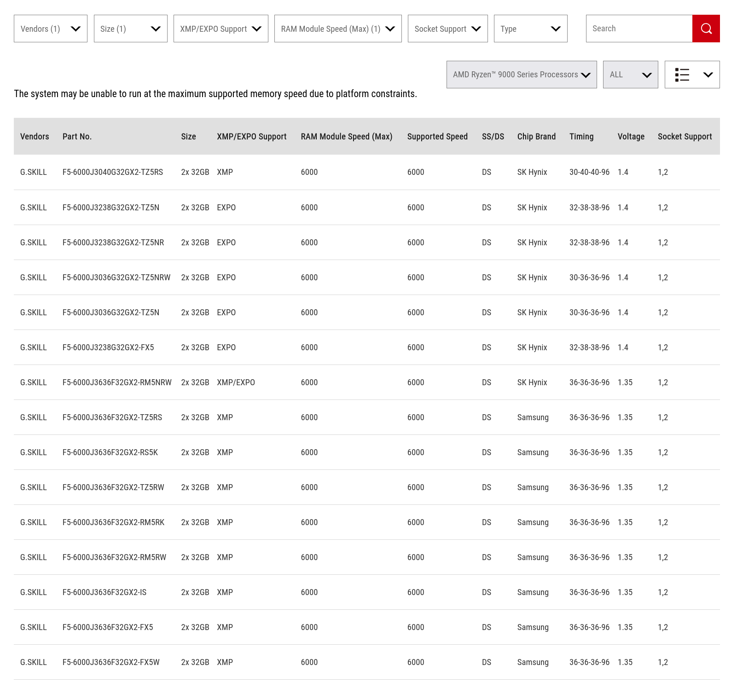Select part F5-6000J3636F32GX2-RM5RK
The width and height of the screenshot is (743, 700).
[x=113, y=522]
